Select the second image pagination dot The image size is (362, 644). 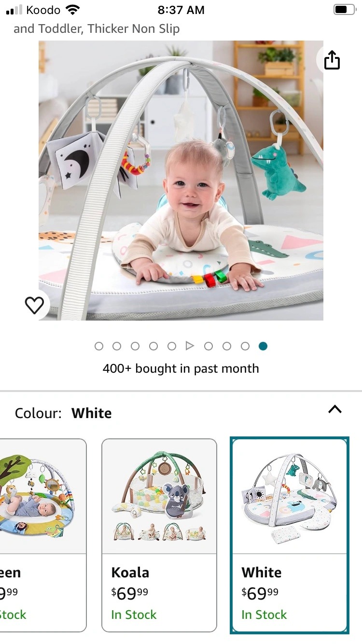click(117, 346)
